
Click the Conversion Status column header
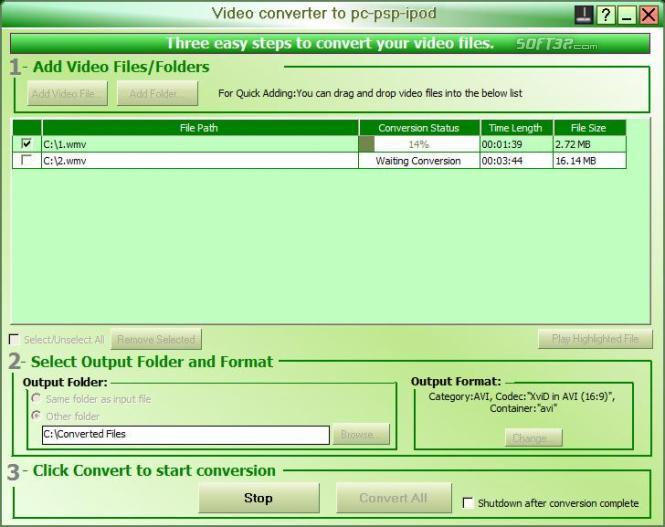[419, 128]
